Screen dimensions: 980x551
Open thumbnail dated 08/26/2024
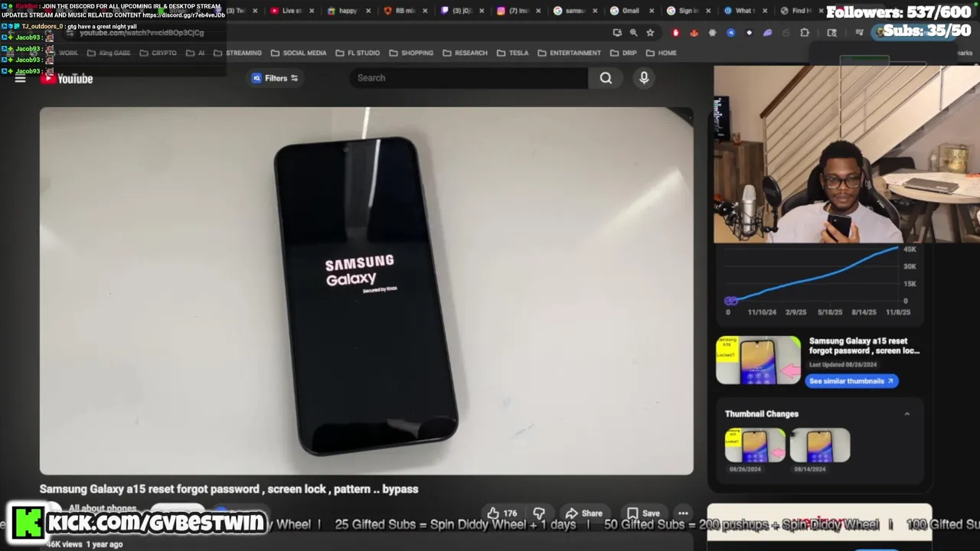(755, 445)
